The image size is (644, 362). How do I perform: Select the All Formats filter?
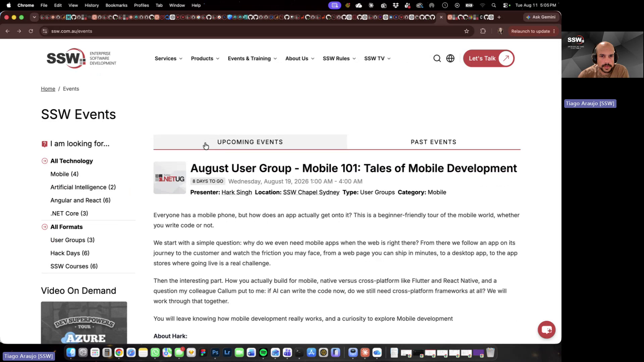pyautogui.click(x=66, y=227)
